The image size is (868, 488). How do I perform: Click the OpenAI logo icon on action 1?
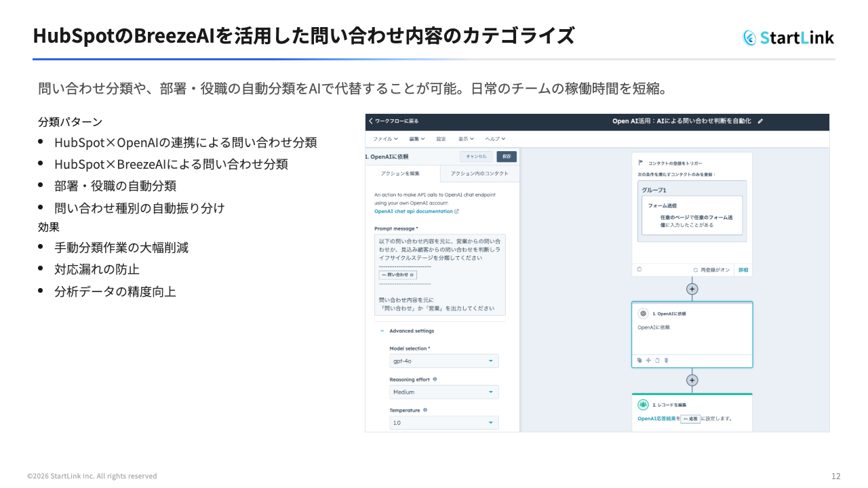643,313
